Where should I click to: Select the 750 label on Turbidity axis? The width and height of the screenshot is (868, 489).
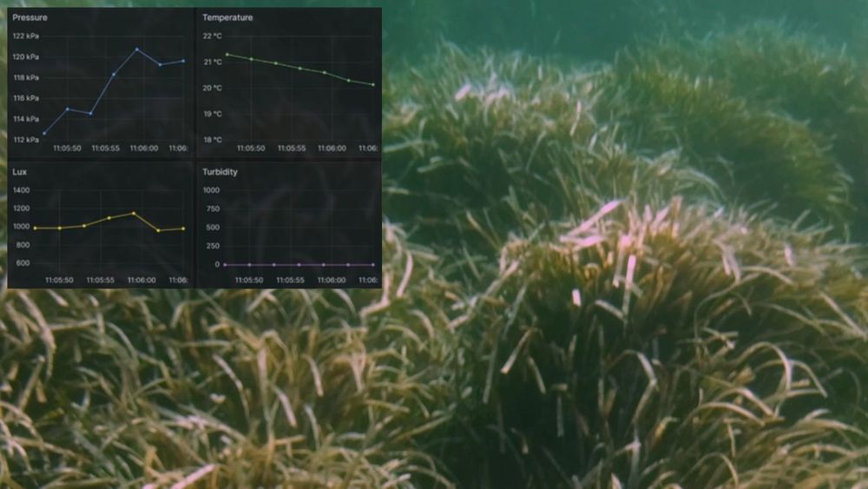point(213,208)
